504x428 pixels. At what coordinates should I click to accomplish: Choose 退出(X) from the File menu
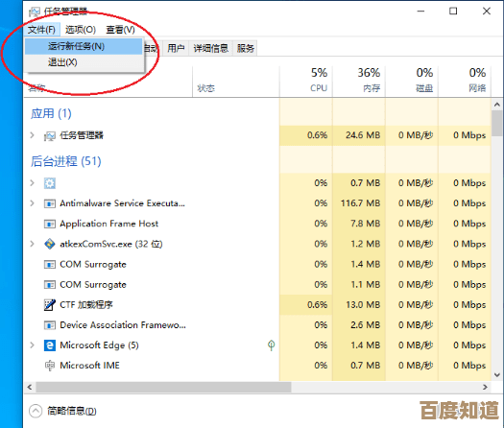(84, 62)
